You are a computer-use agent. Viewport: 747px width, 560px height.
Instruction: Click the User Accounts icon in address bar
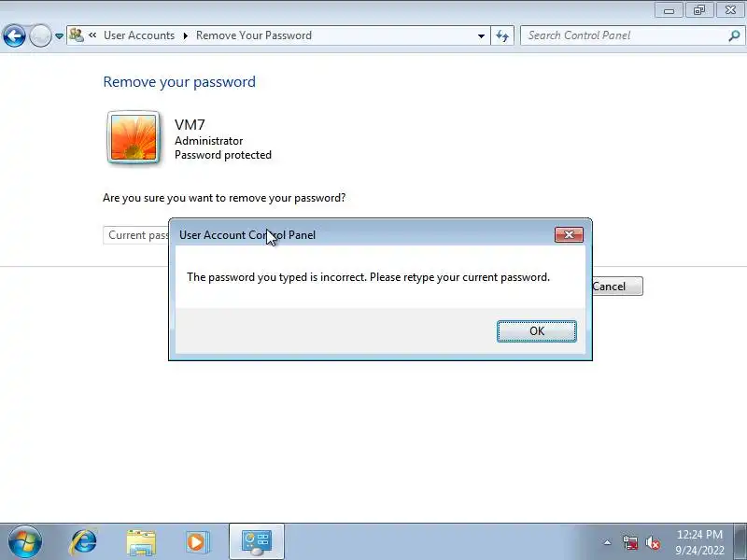77,35
